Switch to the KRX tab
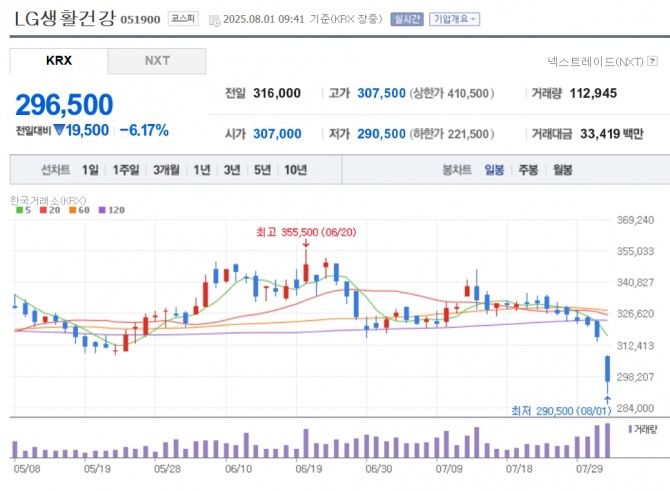The height and width of the screenshot is (491, 670). coord(59,60)
